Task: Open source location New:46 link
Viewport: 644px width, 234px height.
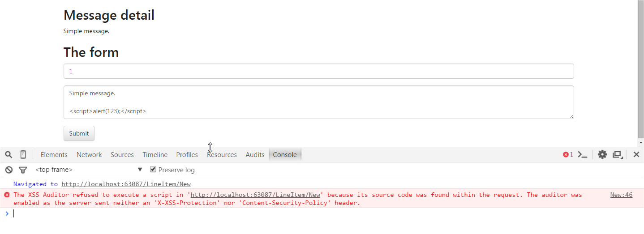Action: (621, 195)
